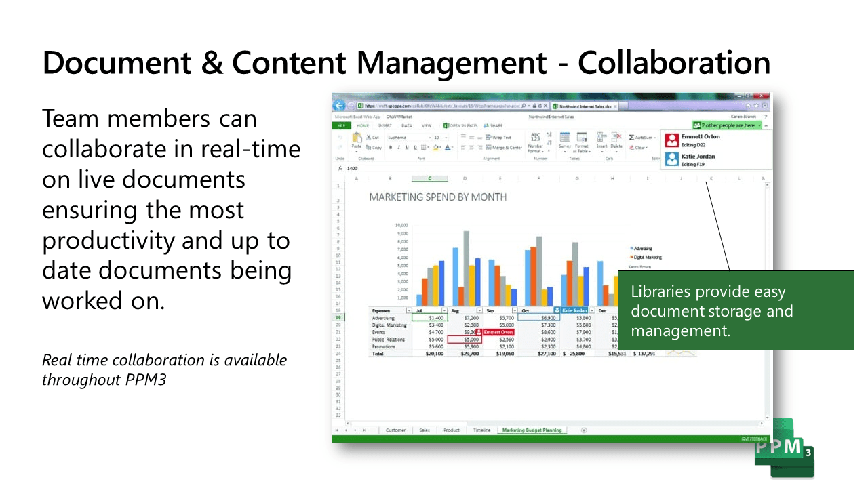Click the Promotions row label
This screenshot has width=868, height=488.
[384, 347]
